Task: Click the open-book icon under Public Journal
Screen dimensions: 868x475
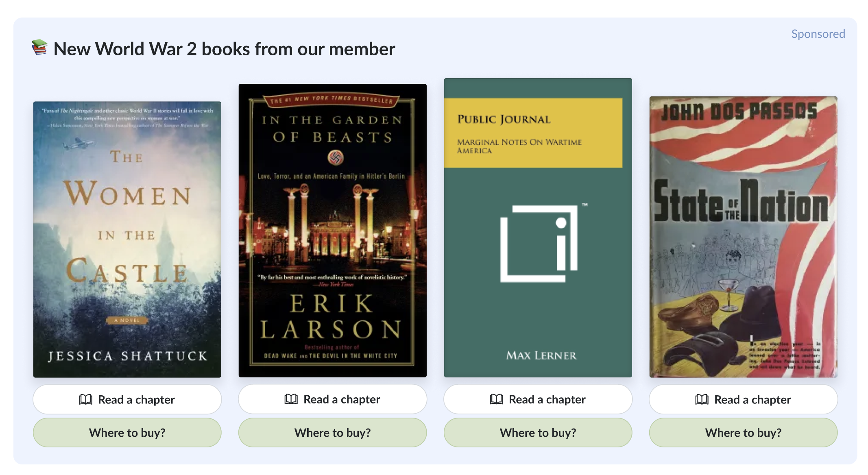Action: coord(496,399)
